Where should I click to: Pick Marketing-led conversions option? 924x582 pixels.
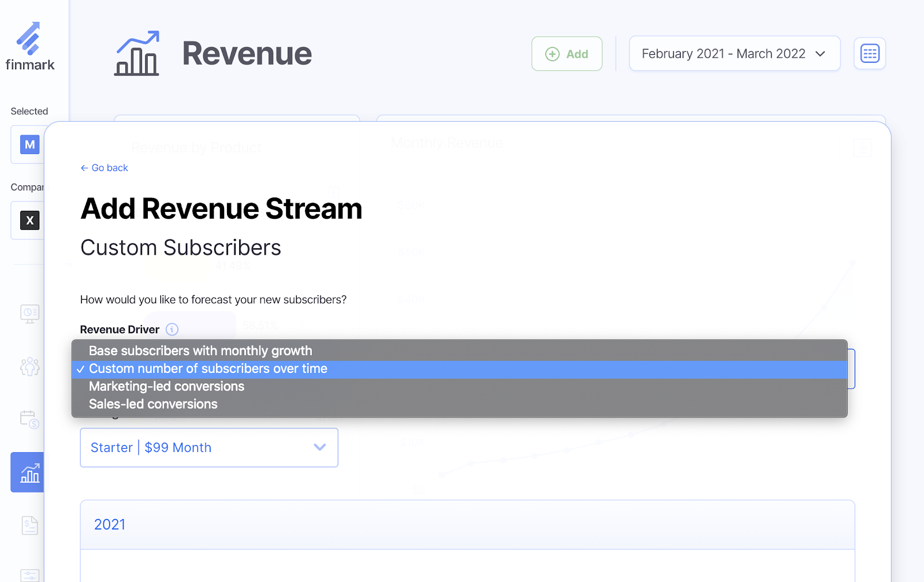(166, 387)
